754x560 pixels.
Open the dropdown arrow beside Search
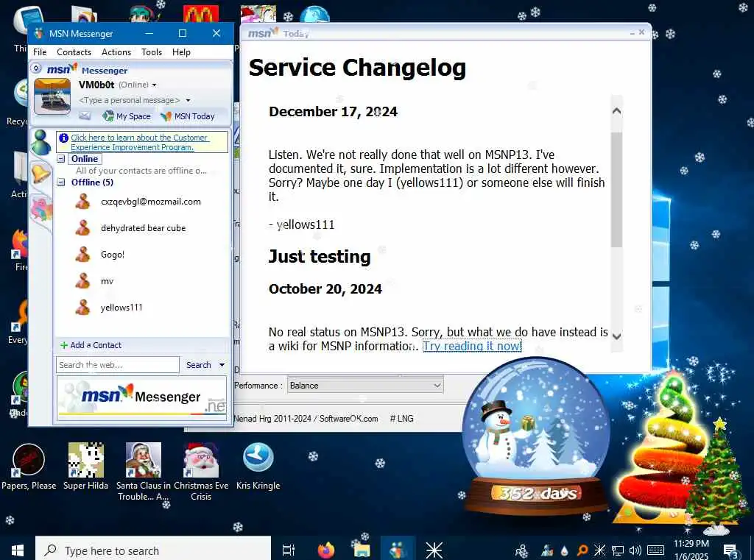pos(222,365)
